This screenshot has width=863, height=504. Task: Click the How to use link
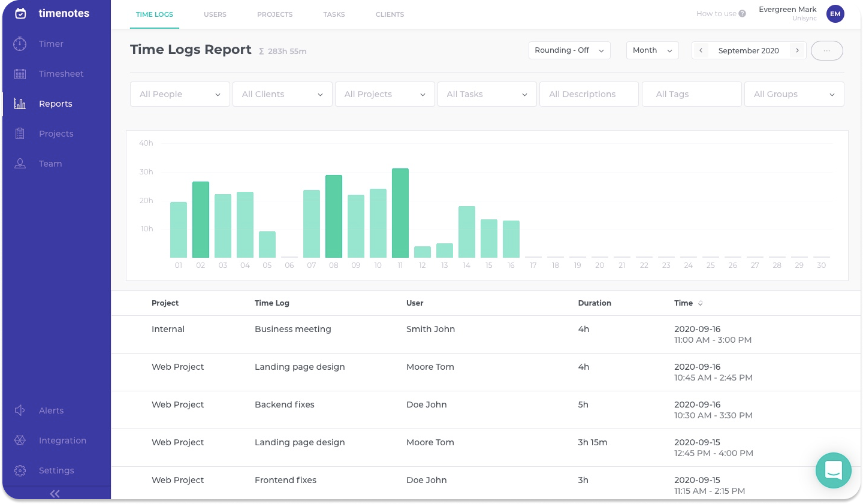coord(716,14)
